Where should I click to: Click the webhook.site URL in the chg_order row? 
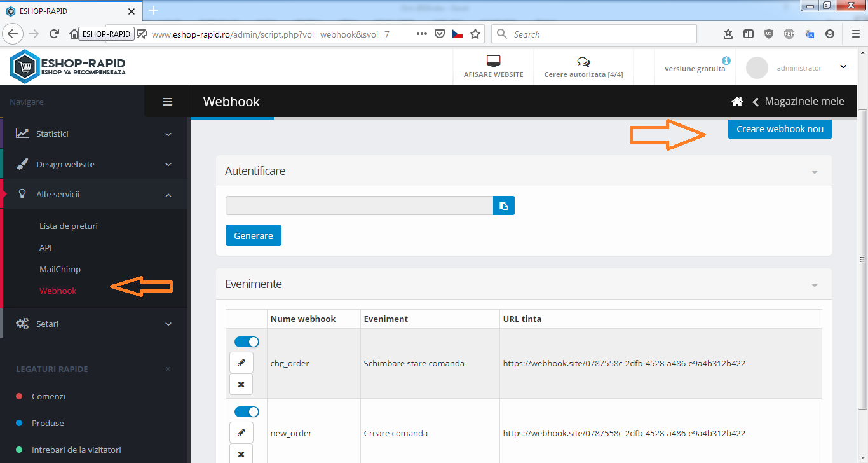[624, 364]
